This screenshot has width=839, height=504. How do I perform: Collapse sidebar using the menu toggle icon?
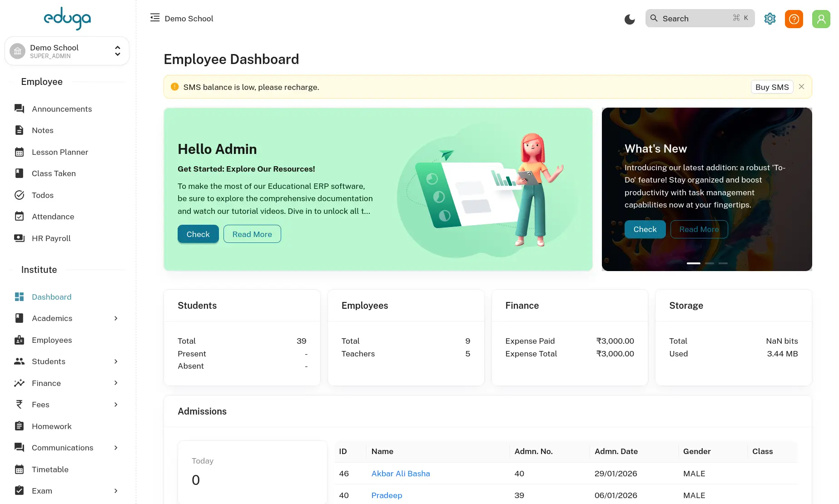click(155, 18)
